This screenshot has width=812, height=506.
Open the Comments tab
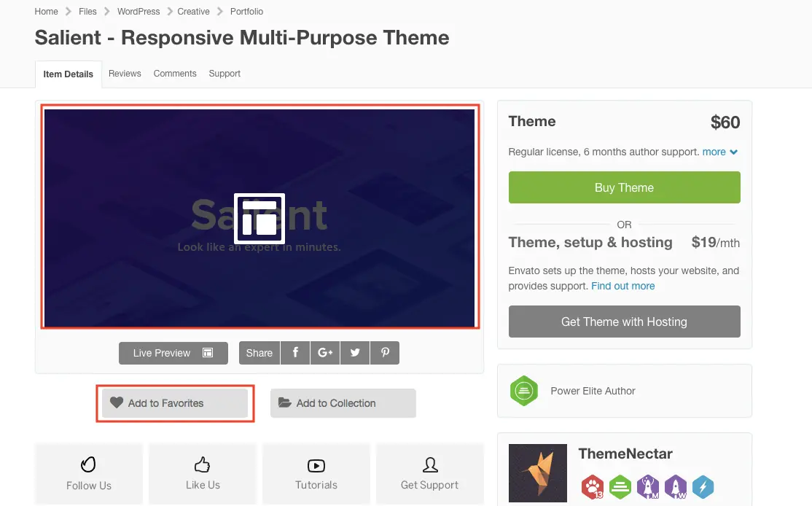pos(175,74)
